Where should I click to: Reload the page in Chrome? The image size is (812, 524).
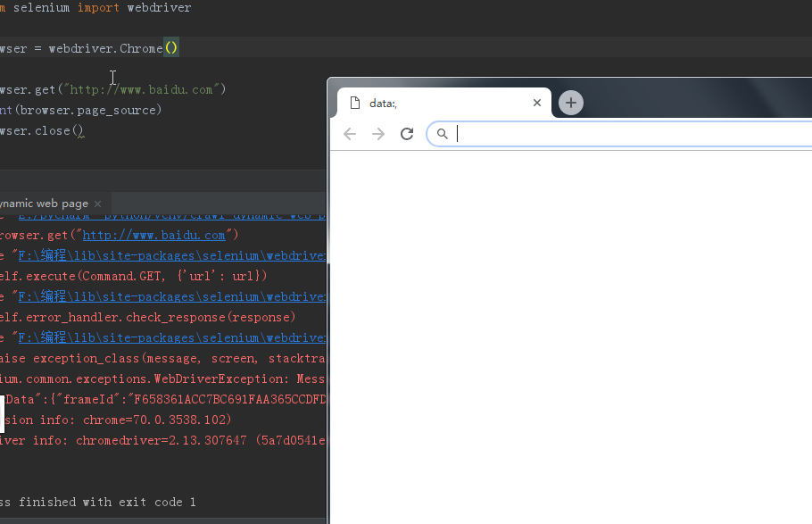pyautogui.click(x=407, y=134)
